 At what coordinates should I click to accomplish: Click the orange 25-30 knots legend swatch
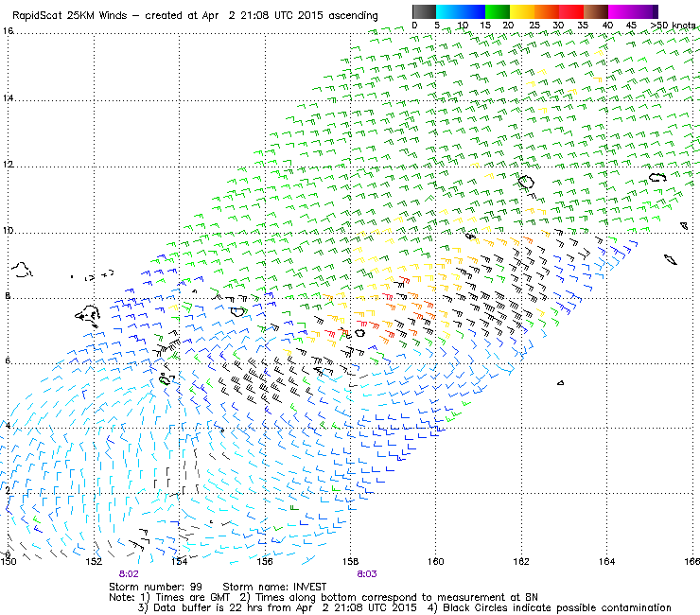pos(546,11)
